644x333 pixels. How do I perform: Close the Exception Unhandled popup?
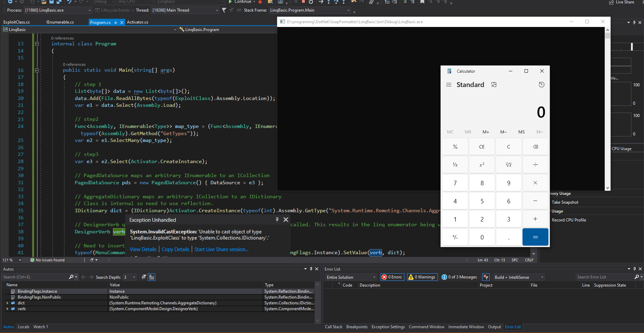[286, 220]
